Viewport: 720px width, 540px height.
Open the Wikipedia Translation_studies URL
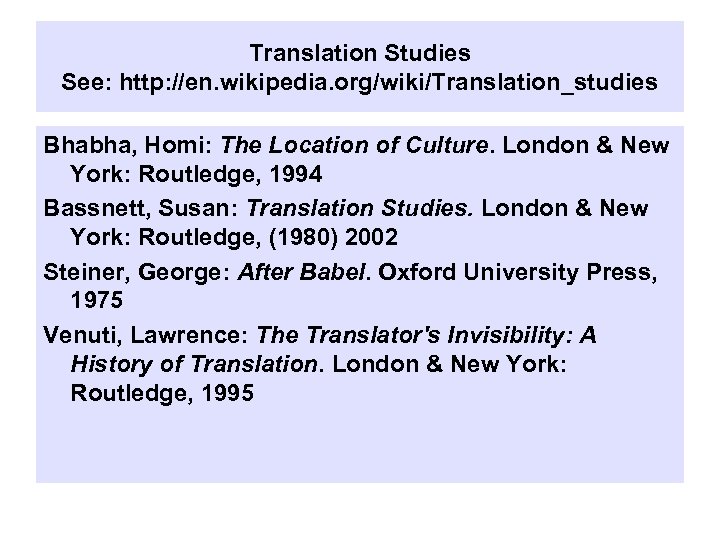point(388,83)
